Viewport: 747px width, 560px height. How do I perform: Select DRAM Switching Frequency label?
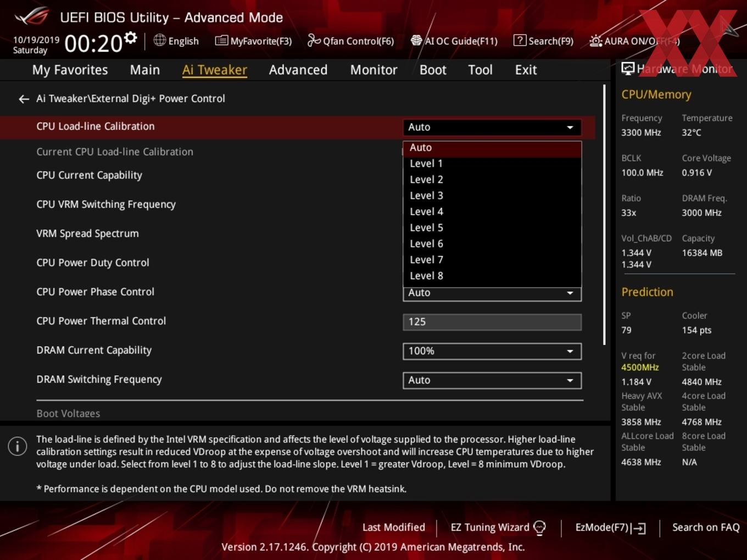click(x=99, y=379)
